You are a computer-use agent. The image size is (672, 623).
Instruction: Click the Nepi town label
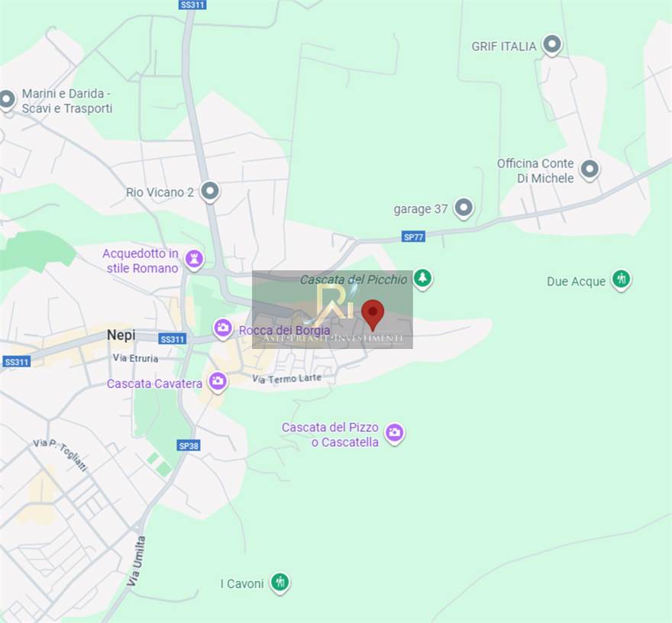(x=121, y=335)
